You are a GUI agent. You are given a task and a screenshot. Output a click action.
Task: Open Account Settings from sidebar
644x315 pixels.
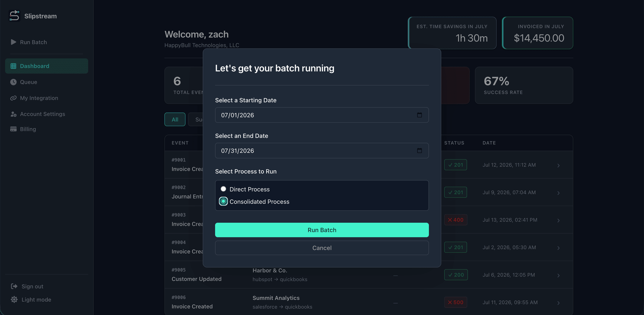pos(46,114)
